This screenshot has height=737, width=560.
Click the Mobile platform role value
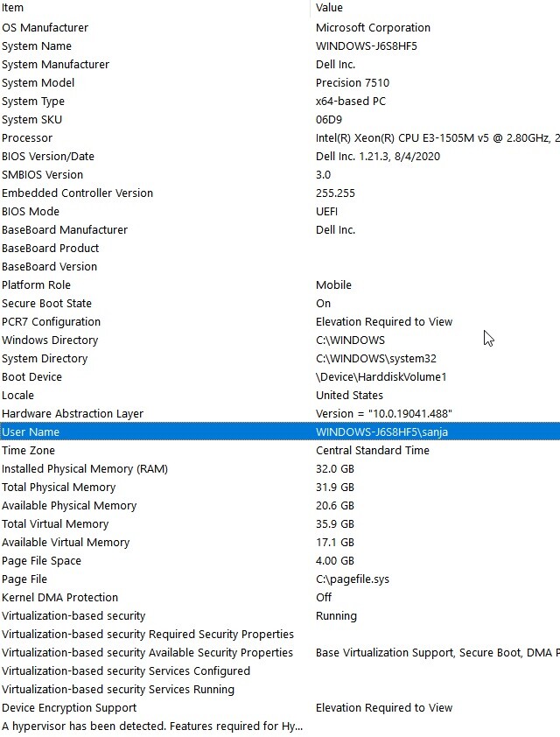click(333, 284)
